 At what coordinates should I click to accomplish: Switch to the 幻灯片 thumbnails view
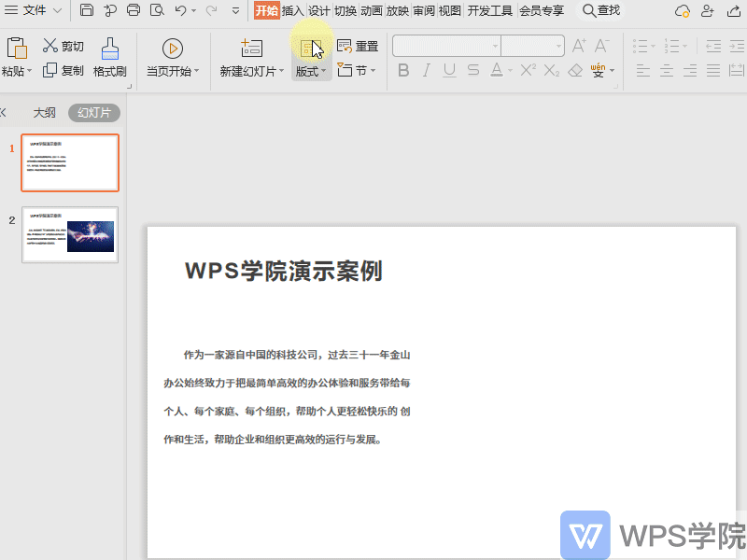(94, 113)
